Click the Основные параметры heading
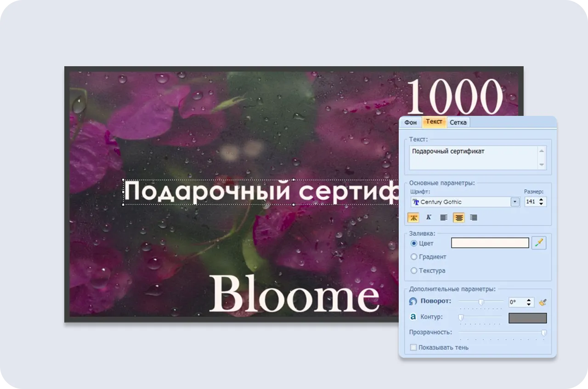Screen dimensions: 588x389 pos(442,183)
